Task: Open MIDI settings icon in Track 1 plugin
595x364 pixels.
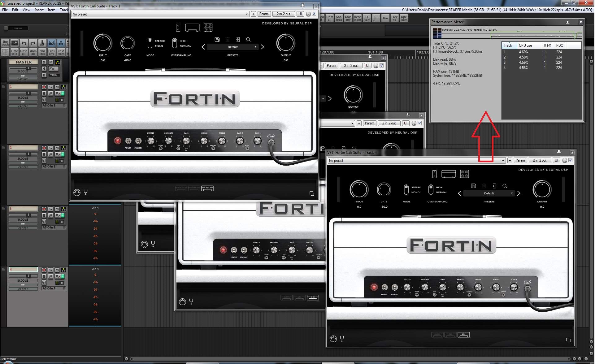Action: coord(77,193)
